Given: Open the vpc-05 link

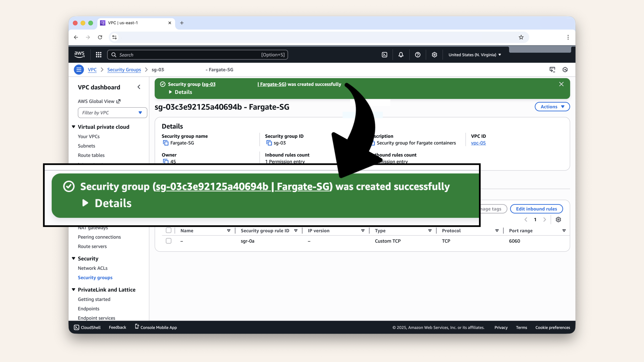Looking at the screenshot, I should (x=478, y=143).
